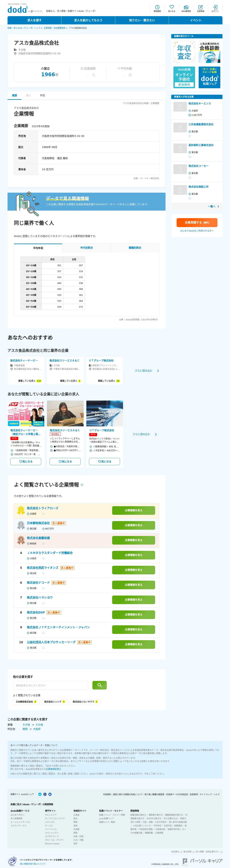Click the Twitter icon in footer

tap(40, 794)
